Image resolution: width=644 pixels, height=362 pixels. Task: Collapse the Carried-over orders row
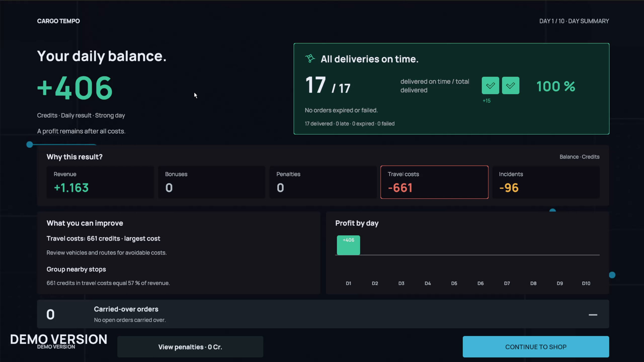pyautogui.click(x=593, y=315)
